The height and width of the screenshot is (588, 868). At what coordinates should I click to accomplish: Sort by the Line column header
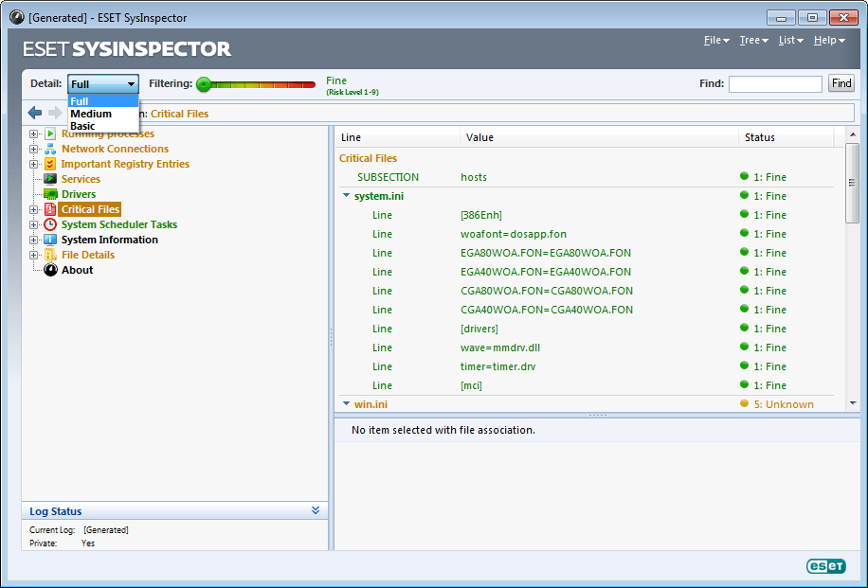click(397, 137)
